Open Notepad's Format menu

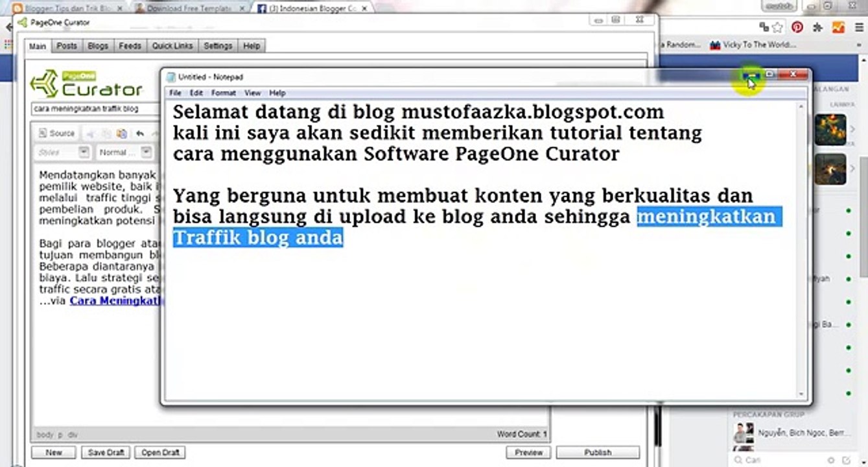224,93
